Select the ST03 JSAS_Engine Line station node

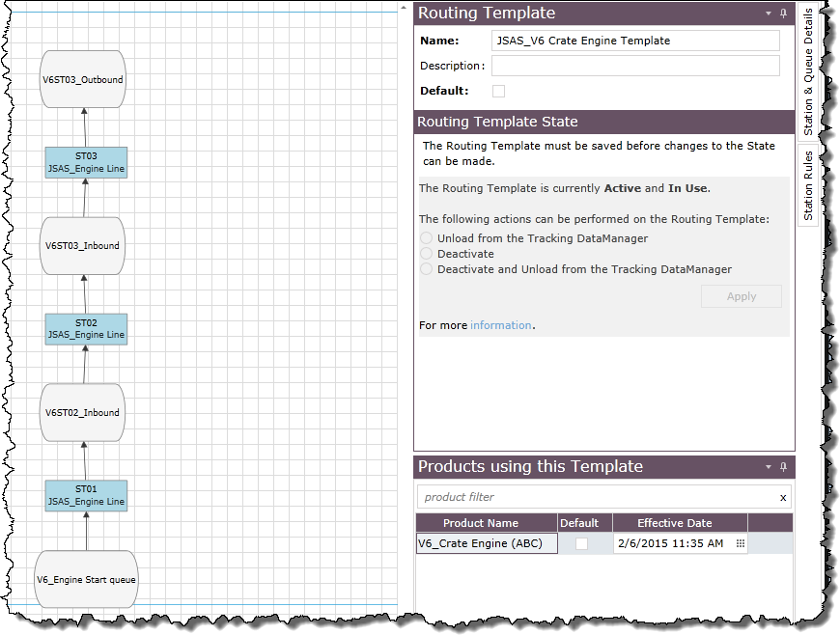(86, 163)
